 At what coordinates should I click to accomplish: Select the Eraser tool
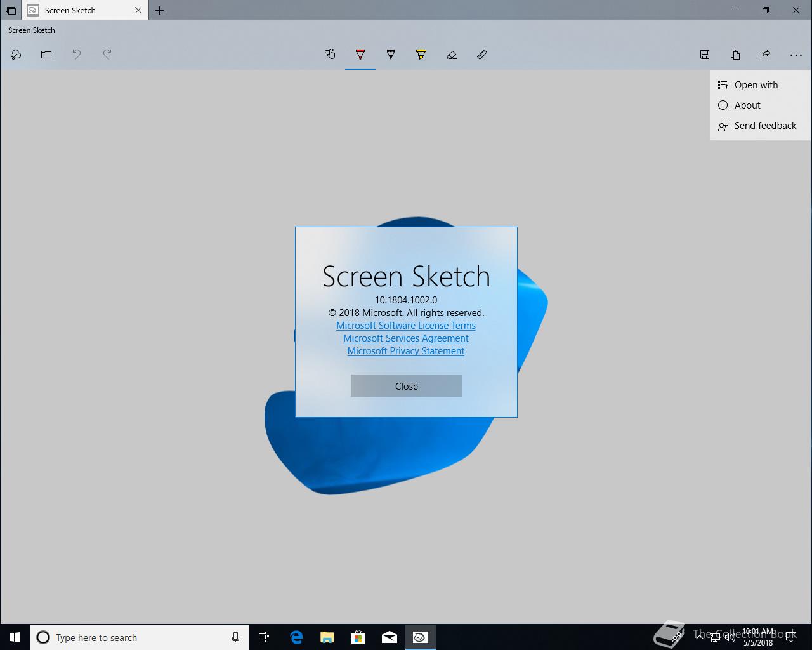tap(452, 55)
